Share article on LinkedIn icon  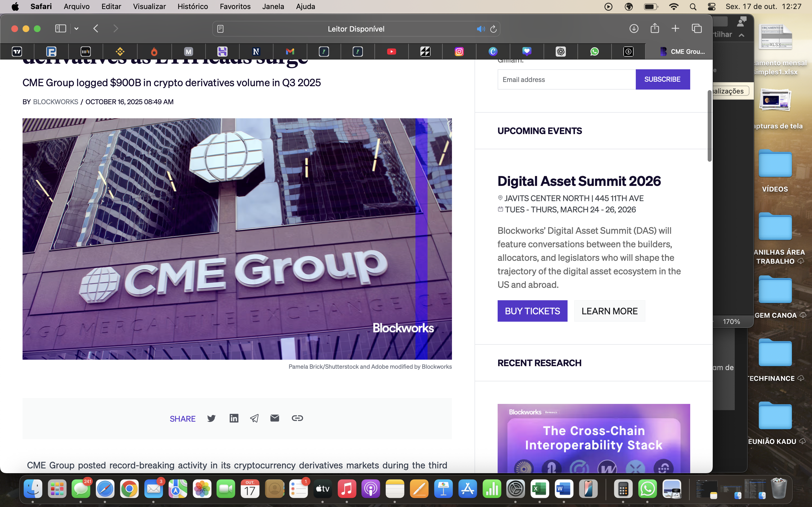click(234, 418)
